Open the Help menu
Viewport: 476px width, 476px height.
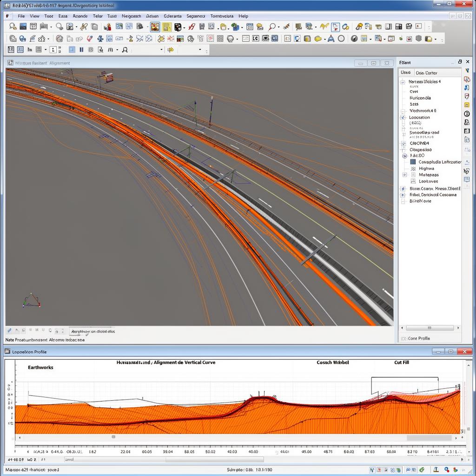point(243,16)
